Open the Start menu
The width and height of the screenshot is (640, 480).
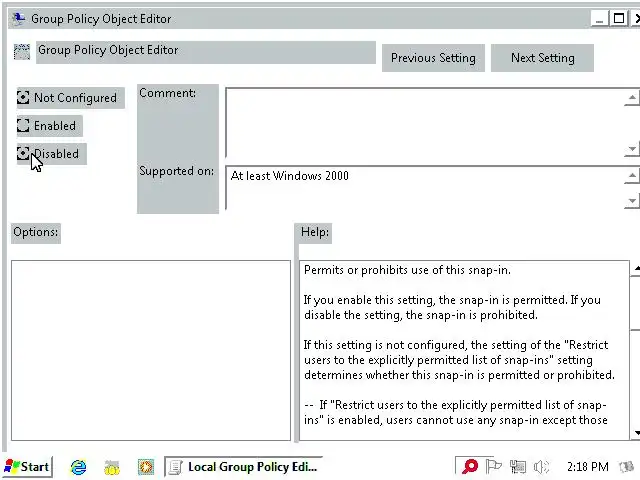27,467
